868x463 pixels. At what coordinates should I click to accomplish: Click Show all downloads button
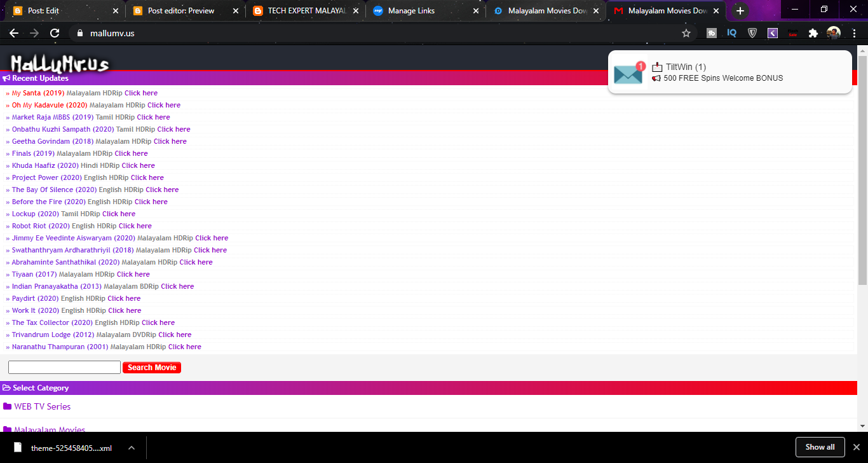820,447
